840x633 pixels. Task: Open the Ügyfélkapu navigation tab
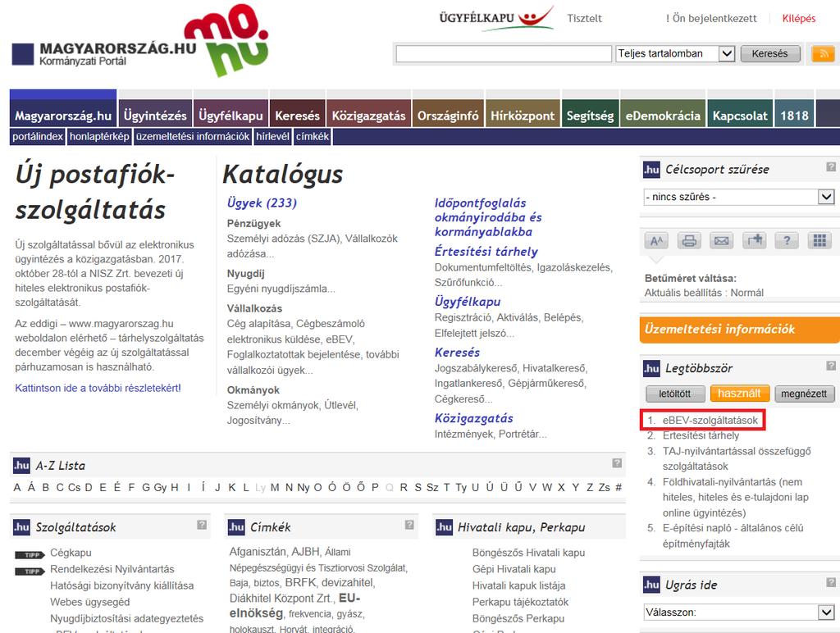(x=231, y=115)
